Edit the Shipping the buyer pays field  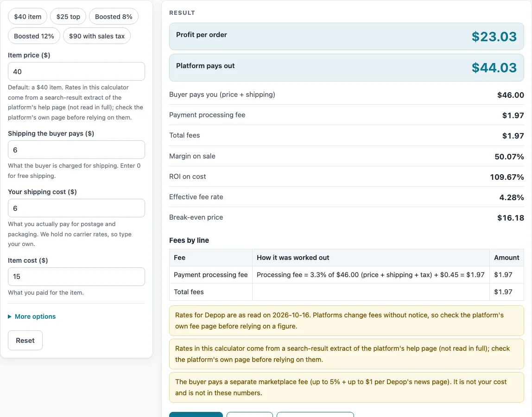(76, 150)
